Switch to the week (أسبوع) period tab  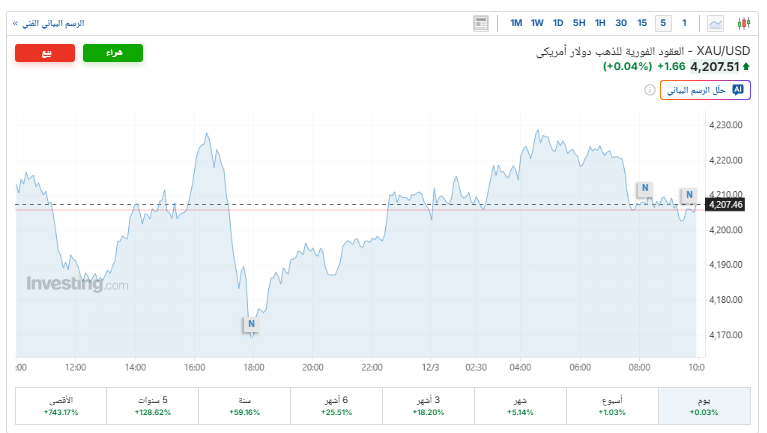click(613, 405)
